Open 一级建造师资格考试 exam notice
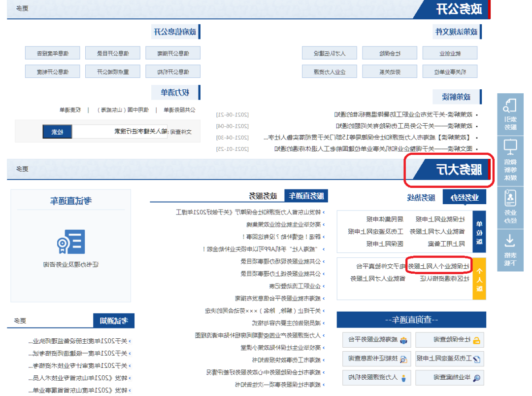Screen dimensions: 532x396 (78, 354)
